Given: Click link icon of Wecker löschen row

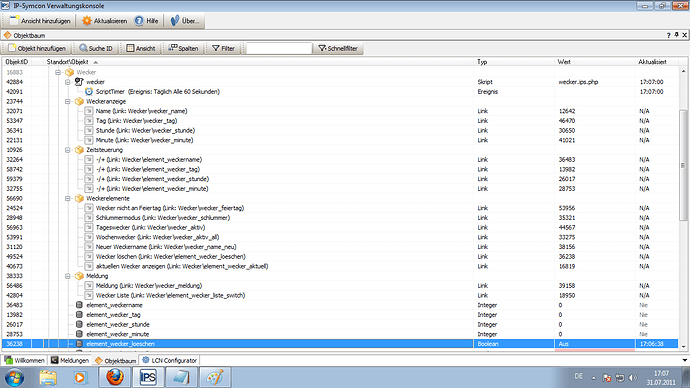Looking at the screenshot, I should coord(89,256).
